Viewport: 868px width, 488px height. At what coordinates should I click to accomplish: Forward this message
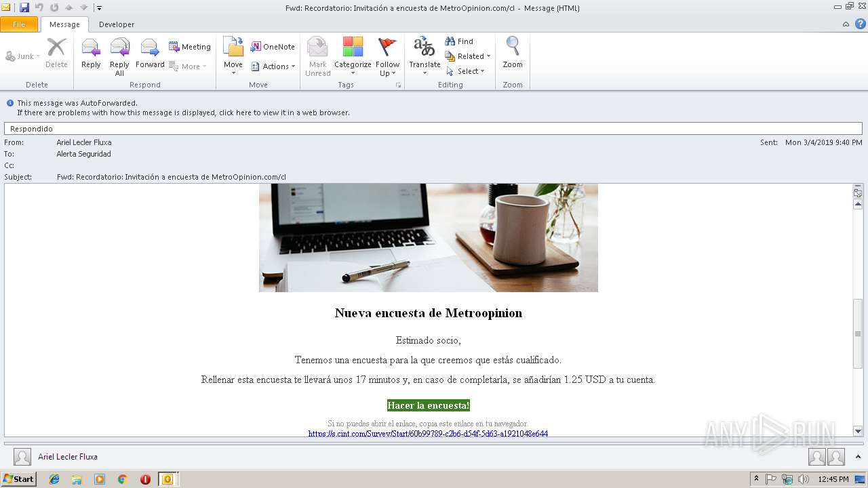[150, 54]
